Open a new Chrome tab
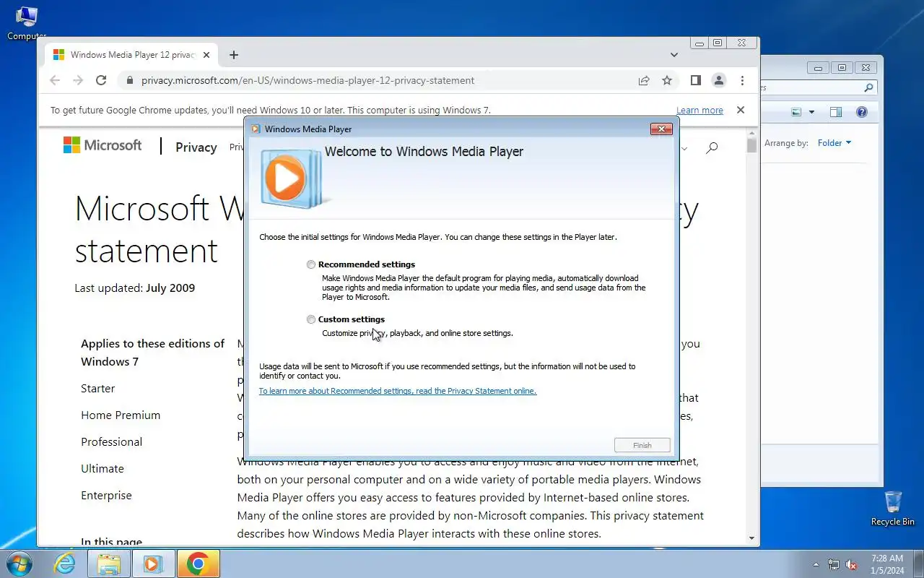Image resolution: width=924 pixels, height=578 pixels. pos(234,55)
